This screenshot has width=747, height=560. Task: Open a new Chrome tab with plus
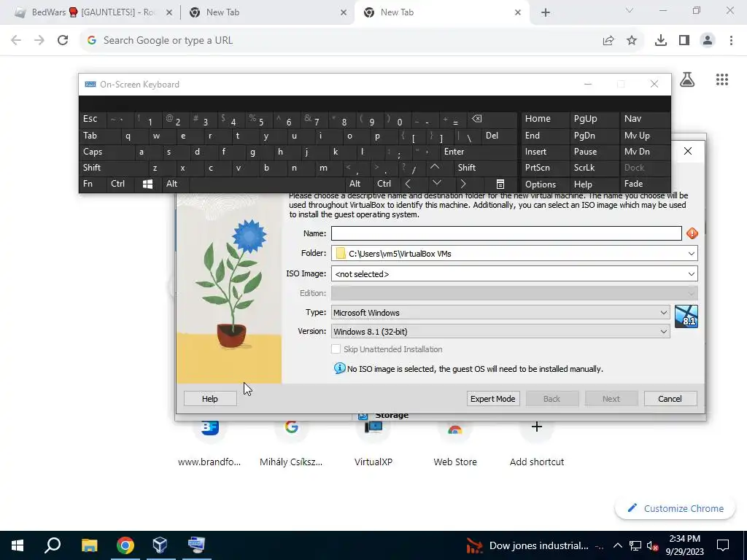(x=546, y=13)
